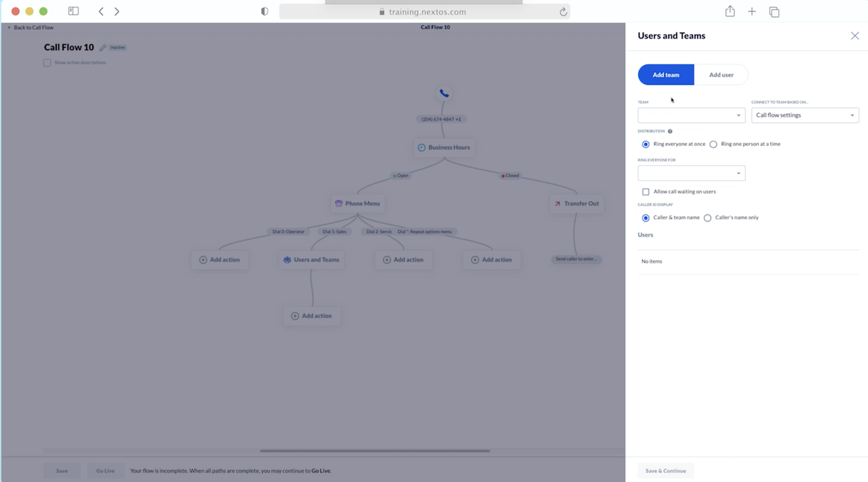This screenshot has height=482, width=868.
Task: Close the Users and Teams panel
Action: click(x=855, y=35)
